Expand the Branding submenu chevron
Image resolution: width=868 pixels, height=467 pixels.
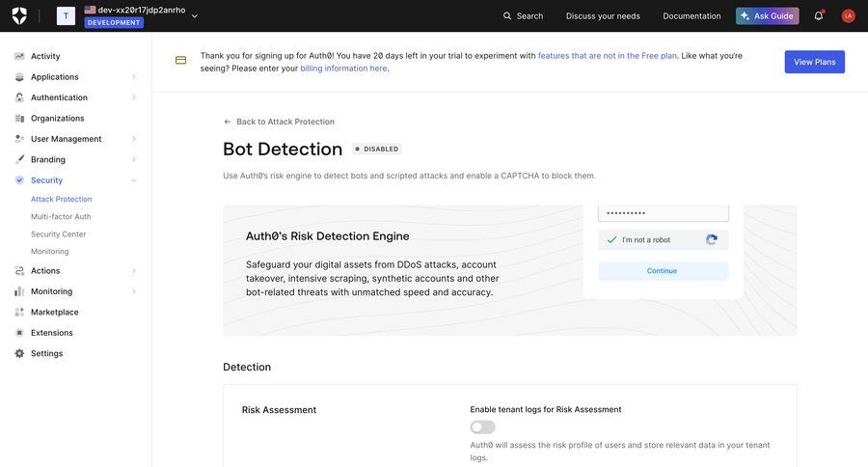click(x=133, y=159)
